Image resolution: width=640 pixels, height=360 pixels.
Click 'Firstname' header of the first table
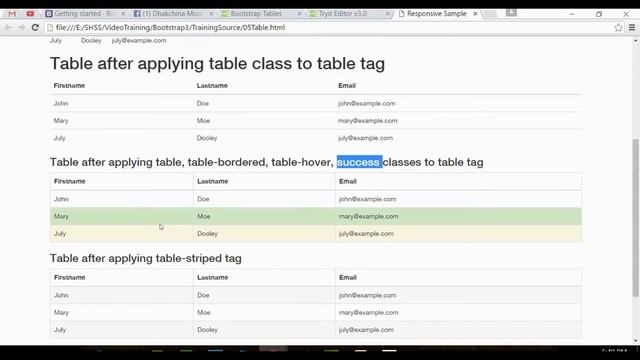(69, 86)
